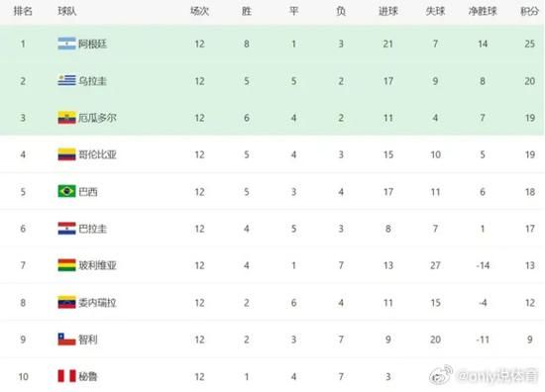Click the Weibo logo watermark
Viewport: 545px width, 392px height.
441,375
